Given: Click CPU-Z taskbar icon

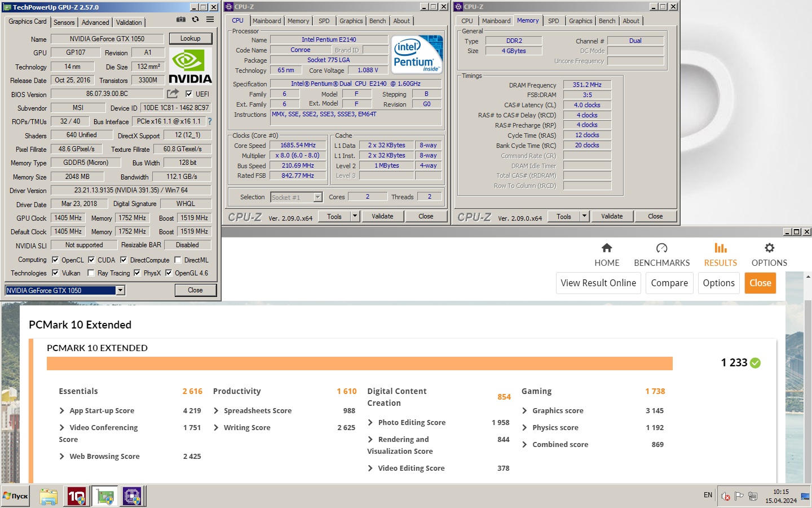Looking at the screenshot, I should 132,496.
